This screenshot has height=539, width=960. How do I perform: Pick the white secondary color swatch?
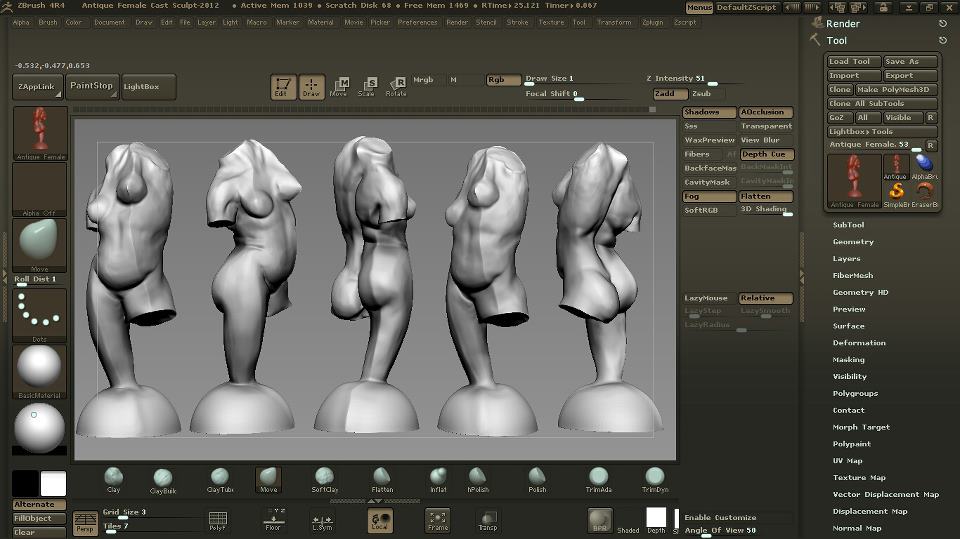pos(53,484)
